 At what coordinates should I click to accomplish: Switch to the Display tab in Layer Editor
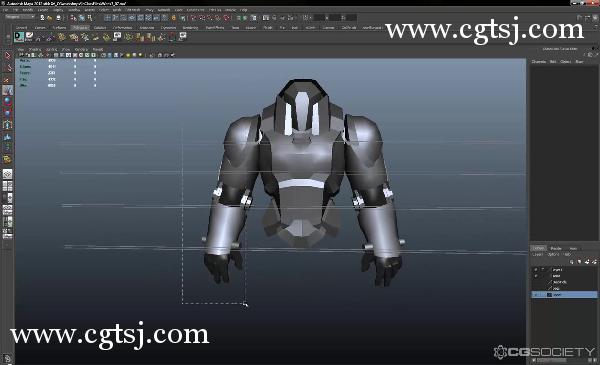click(x=539, y=248)
